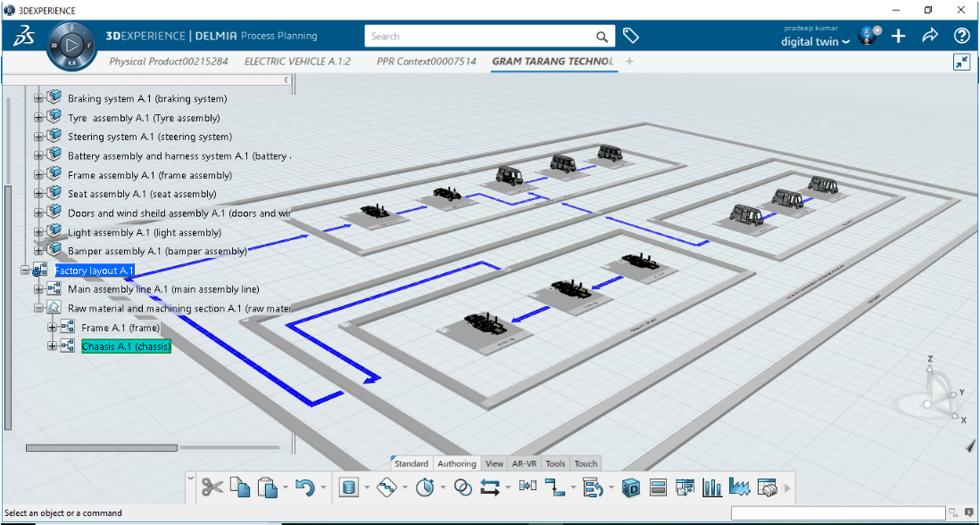Click the magnifier icon in Search box
Screen dimensions: 980x525
point(602,37)
